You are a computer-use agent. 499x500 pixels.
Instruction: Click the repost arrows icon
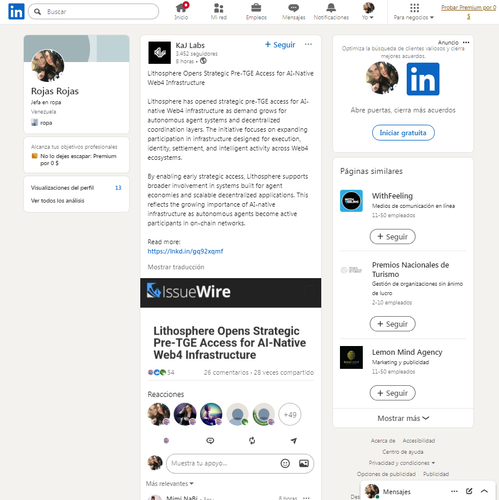tap(252, 441)
